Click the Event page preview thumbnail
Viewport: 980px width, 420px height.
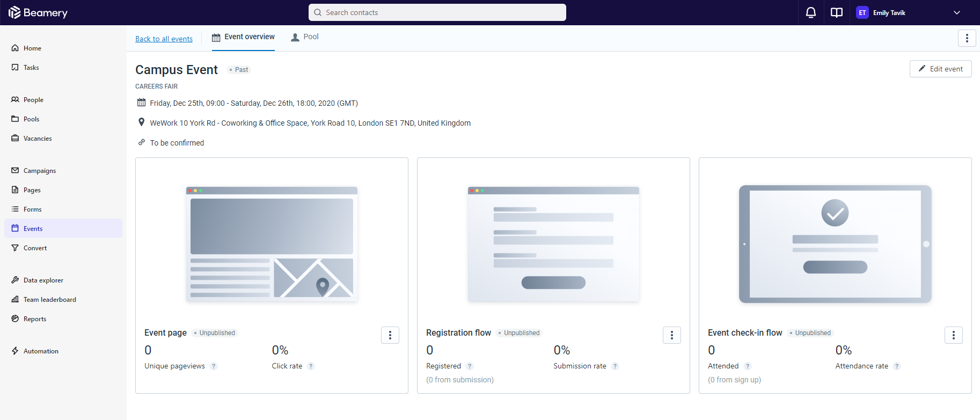point(272,244)
